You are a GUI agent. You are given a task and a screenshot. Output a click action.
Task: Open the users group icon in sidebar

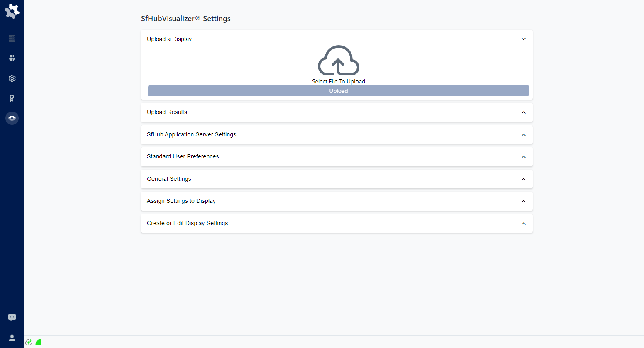pyautogui.click(x=12, y=58)
